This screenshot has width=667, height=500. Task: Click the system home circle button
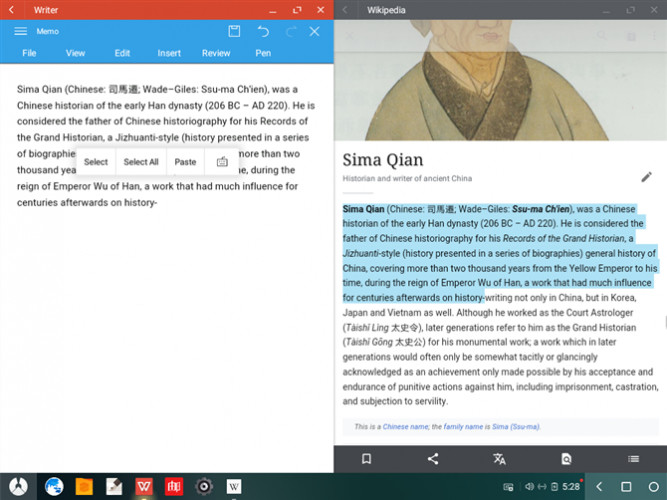(x=653, y=486)
